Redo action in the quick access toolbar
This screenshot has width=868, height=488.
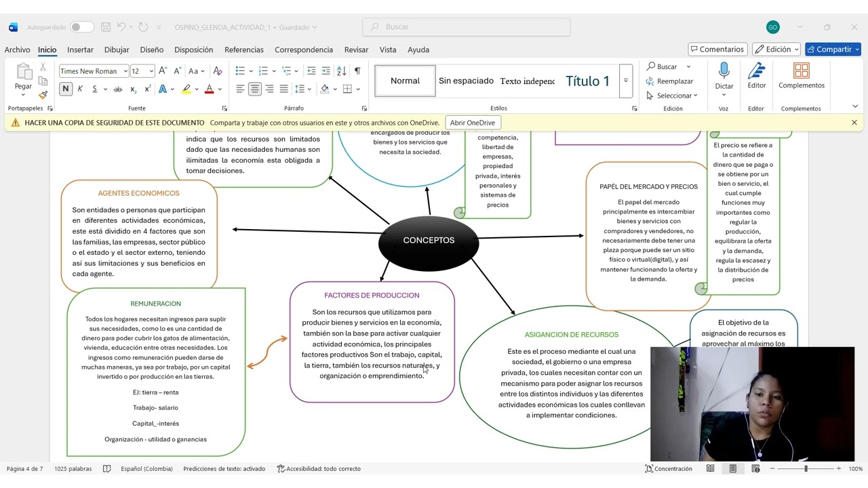[143, 27]
